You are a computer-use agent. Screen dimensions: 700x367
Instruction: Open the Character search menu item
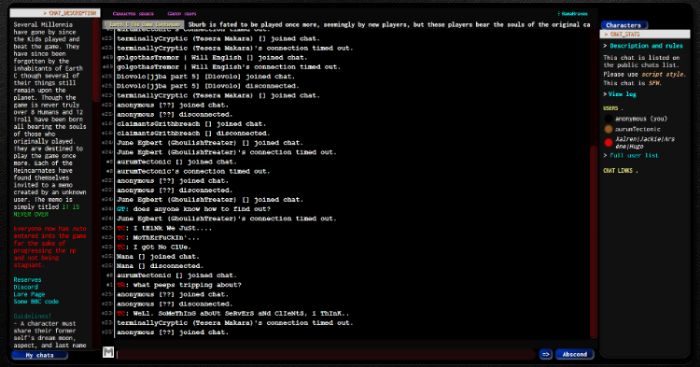tap(133, 14)
